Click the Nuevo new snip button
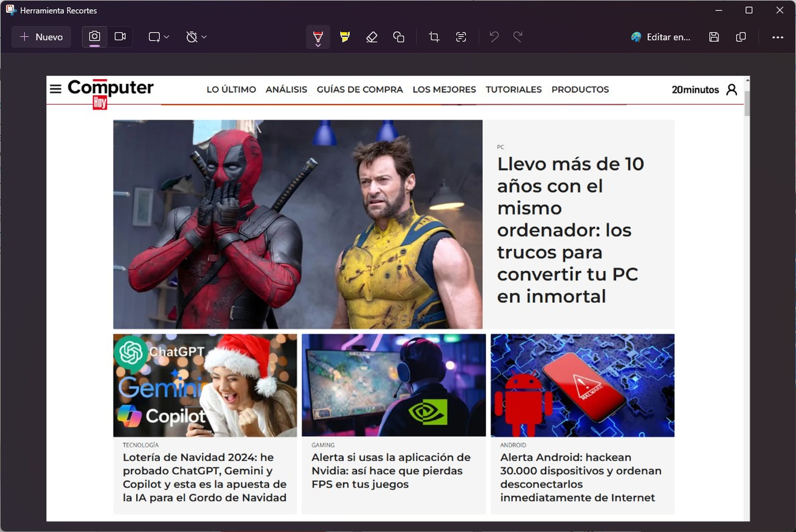This screenshot has width=796, height=532. pyautogui.click(x=41, y=37)
